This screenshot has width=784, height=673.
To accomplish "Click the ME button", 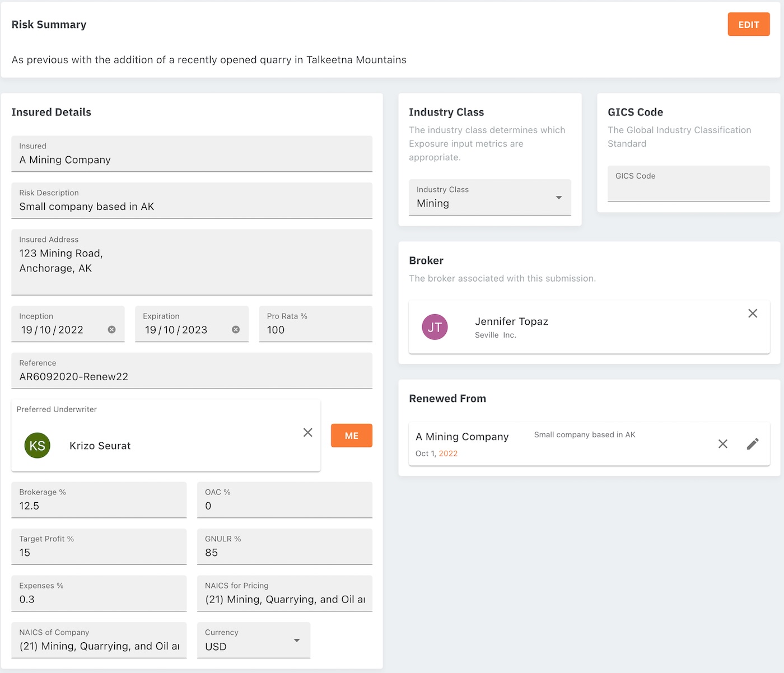I will [x=352, y=436].
